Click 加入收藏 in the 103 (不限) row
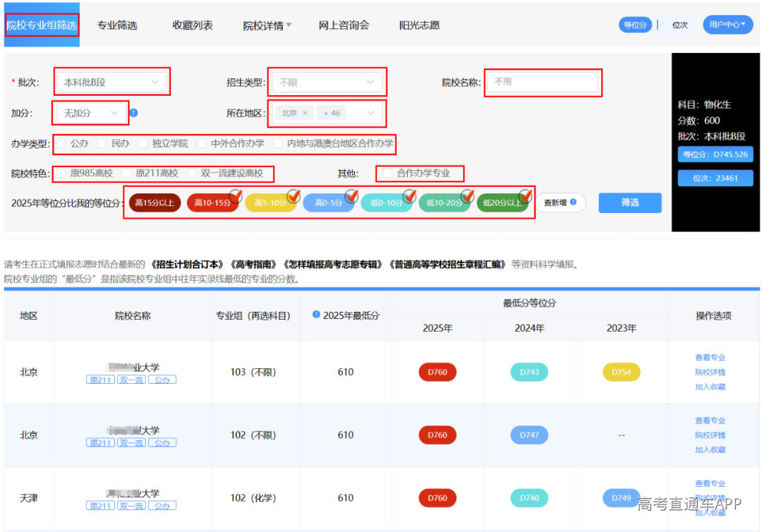762x532 pixels. point(710,387)
